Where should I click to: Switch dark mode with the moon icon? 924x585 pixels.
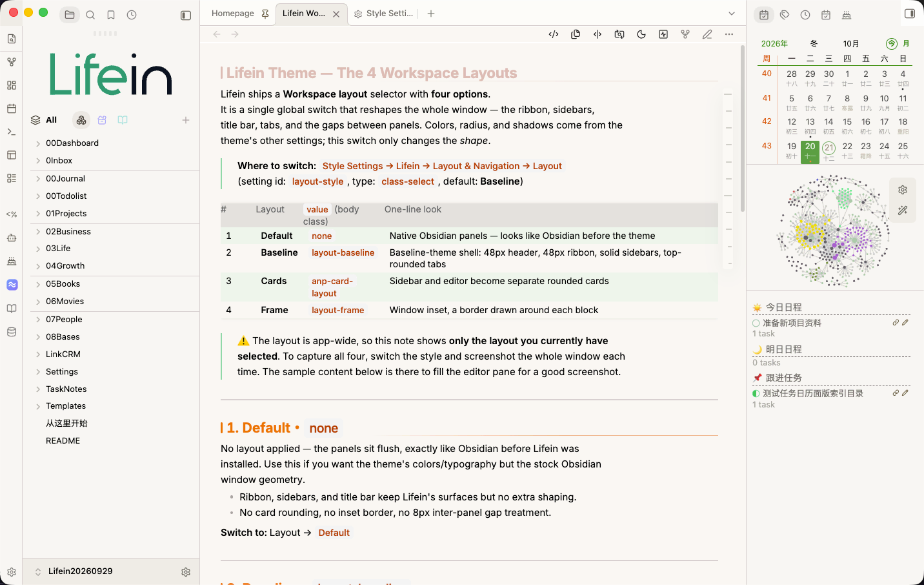point(641,34)
